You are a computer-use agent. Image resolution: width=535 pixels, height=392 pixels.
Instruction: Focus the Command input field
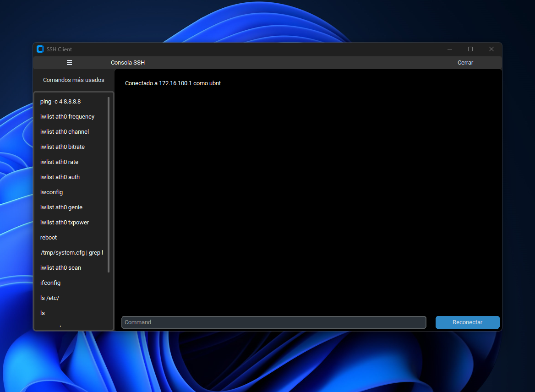tap(273, 322)
